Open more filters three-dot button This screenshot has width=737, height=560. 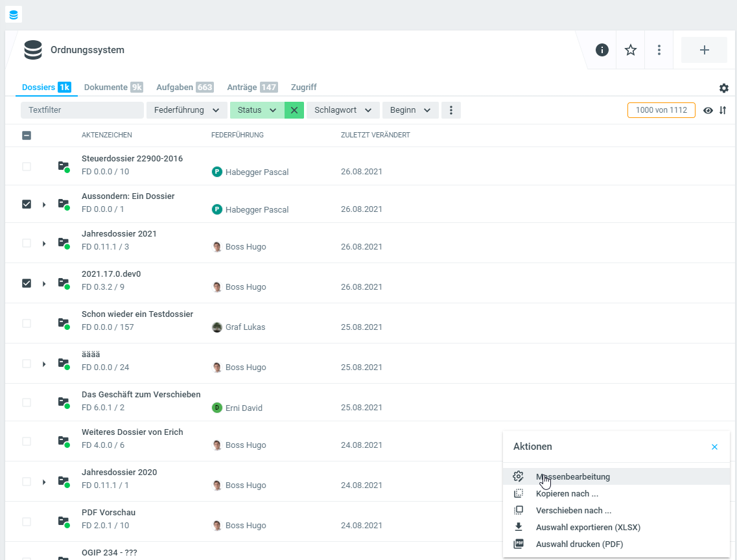click(x=451, y=110)
